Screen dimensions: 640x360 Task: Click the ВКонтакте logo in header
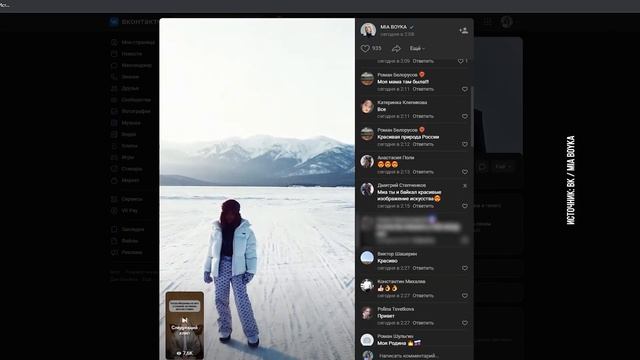[x=134, y=22]
